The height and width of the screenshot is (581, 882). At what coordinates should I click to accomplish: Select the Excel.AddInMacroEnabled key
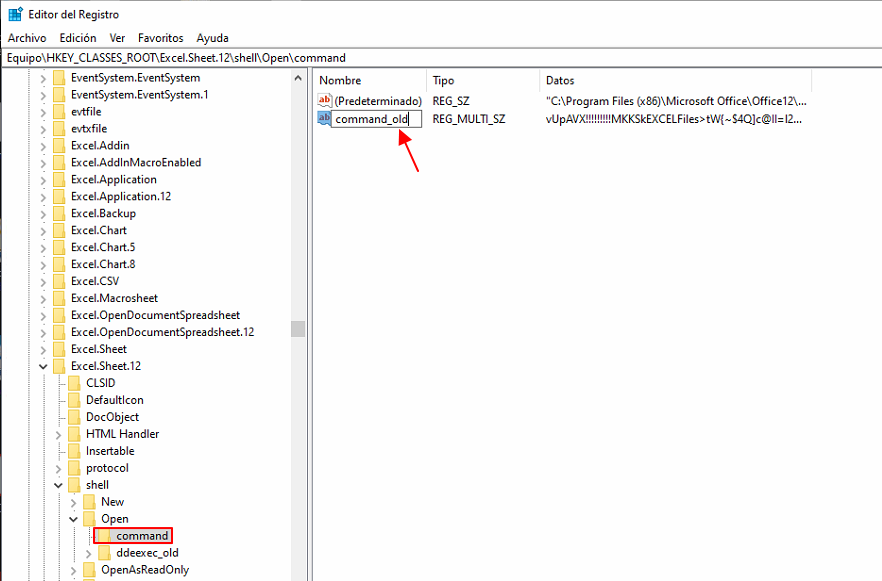click(136, 163)
